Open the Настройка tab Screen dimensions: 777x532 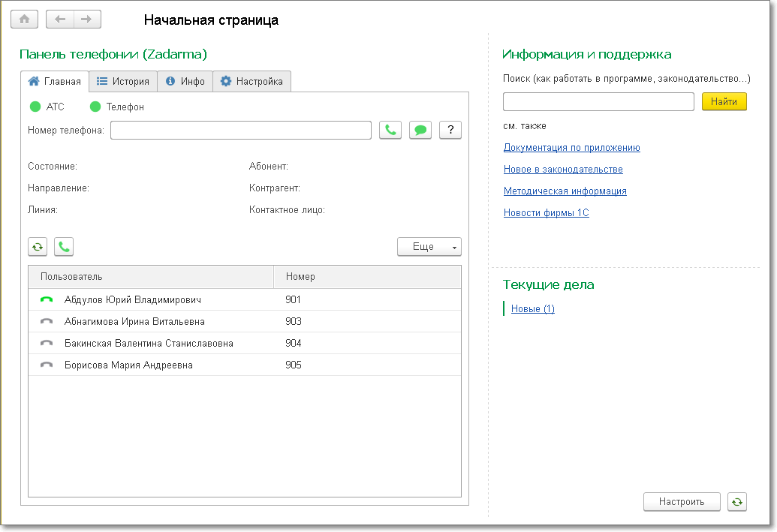[x=251, y=81]
